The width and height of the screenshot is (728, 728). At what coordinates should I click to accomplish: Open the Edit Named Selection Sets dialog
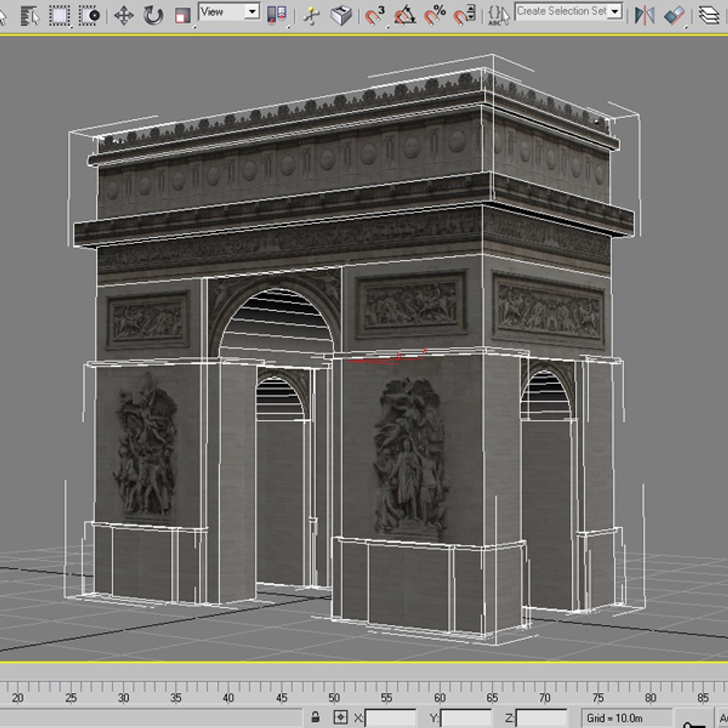pyautogui.click(x=499, y=16)
